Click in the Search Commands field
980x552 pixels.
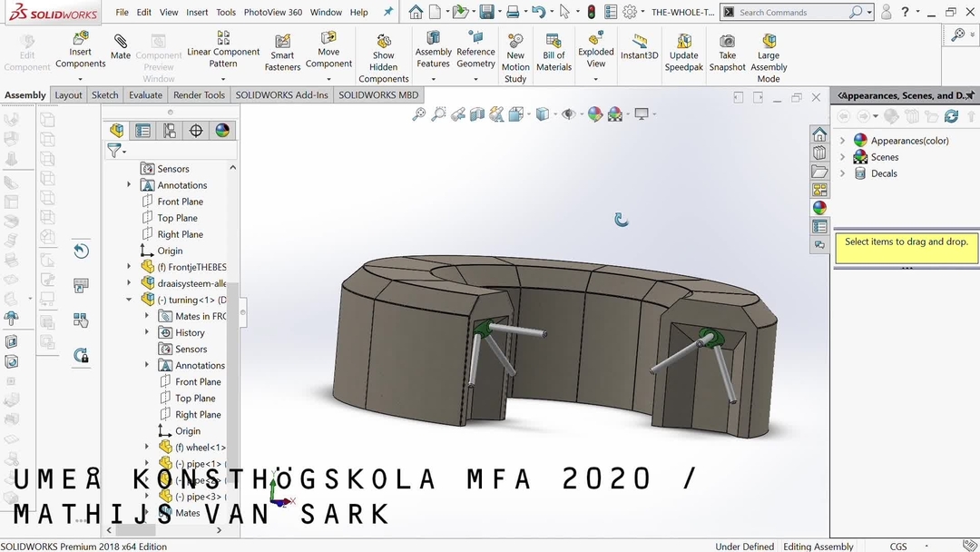pyautogui.click(x=791, y=13)
